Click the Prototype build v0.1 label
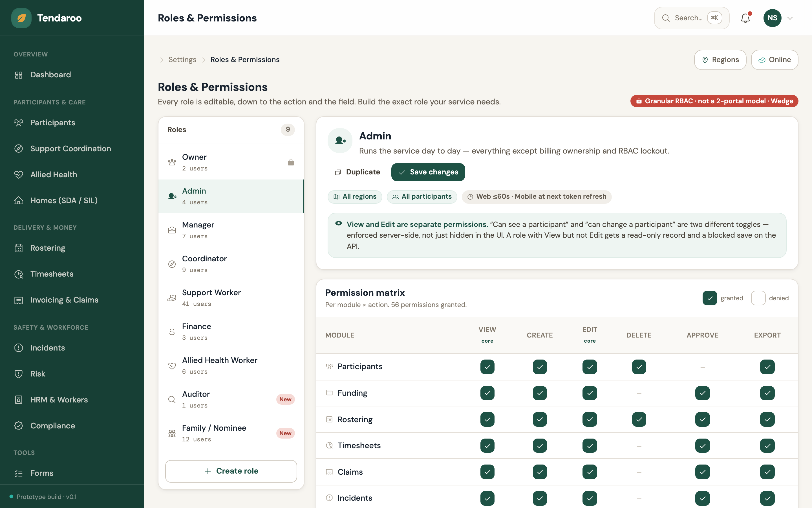 pyautogui.click(x=47, y=497)
